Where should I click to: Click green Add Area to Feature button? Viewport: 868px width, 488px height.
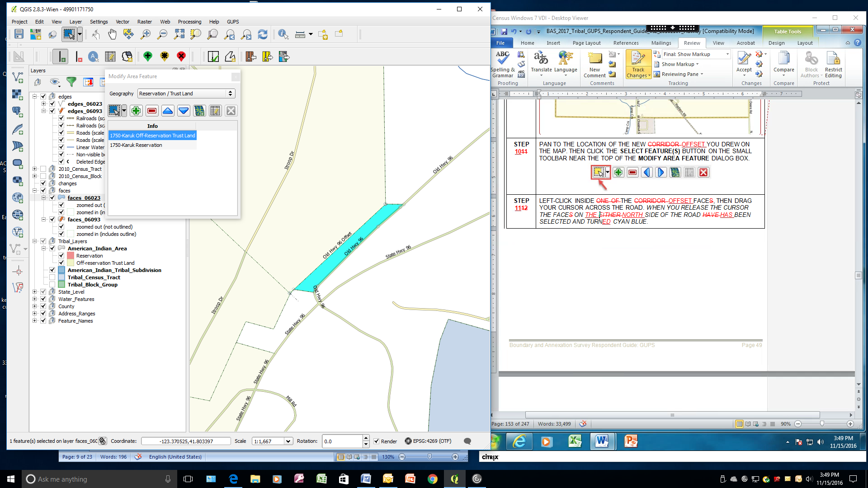(136, 111)
